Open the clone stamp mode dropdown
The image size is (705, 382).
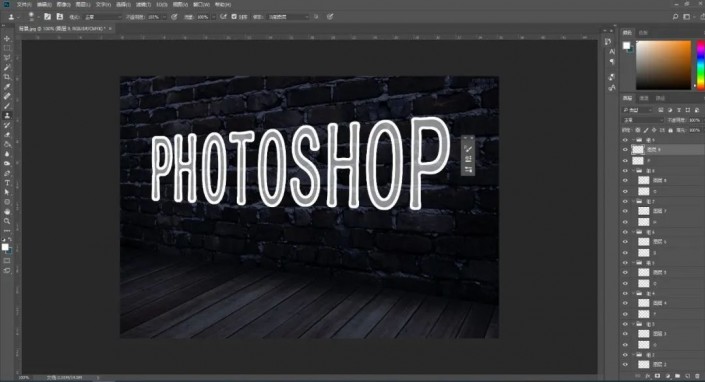[103, 17]
